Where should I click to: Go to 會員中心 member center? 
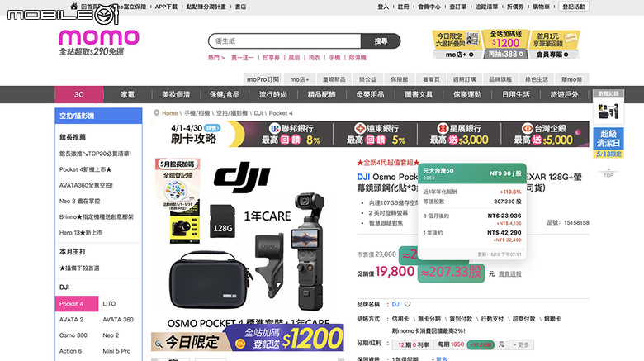point(429,7)
